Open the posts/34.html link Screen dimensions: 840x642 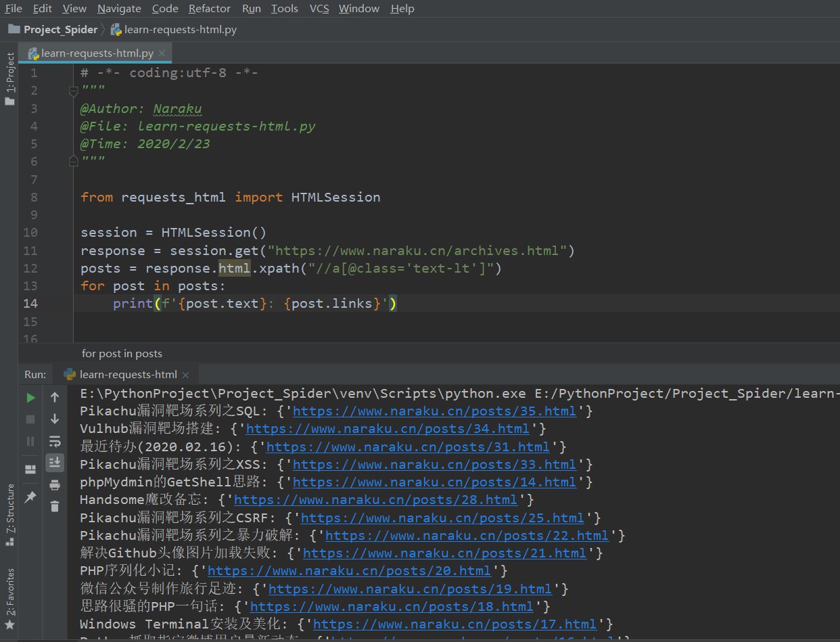click(388, 429)
